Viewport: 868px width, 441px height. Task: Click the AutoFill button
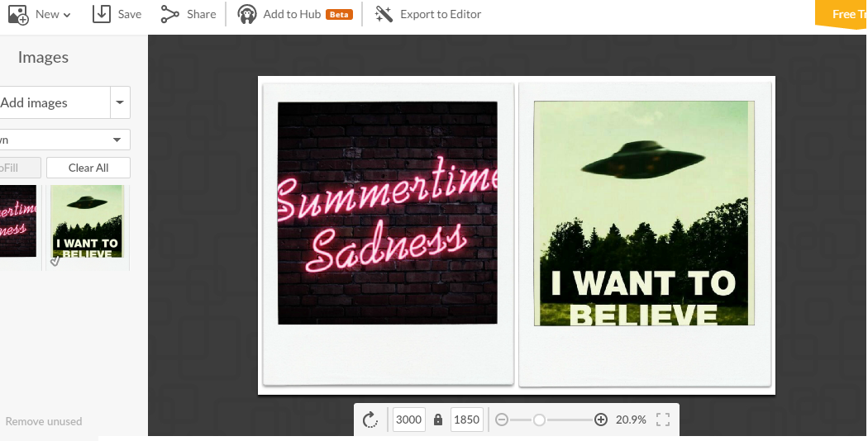coord(20,168)
